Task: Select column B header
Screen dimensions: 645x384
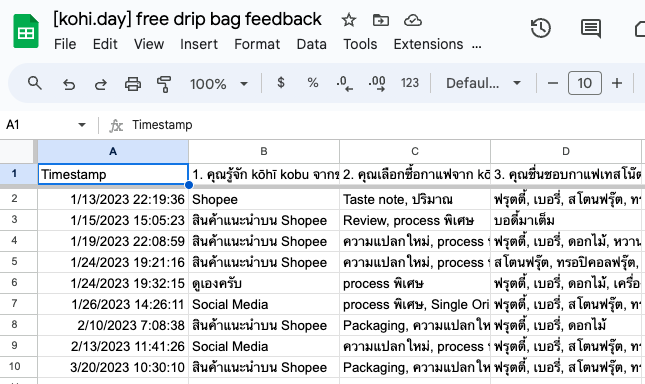Action: pyautogui.click(x=264, y=151)
